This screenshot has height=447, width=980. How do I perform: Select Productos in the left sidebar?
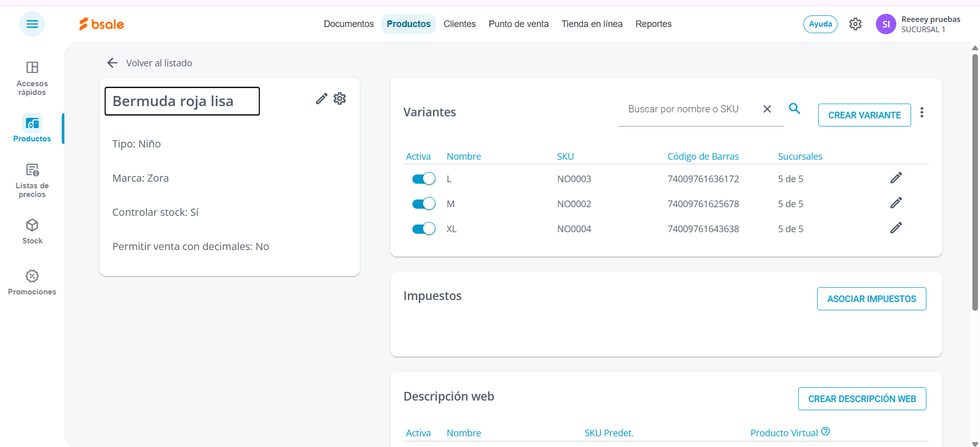pyautogui.click(x=32, y=128)
